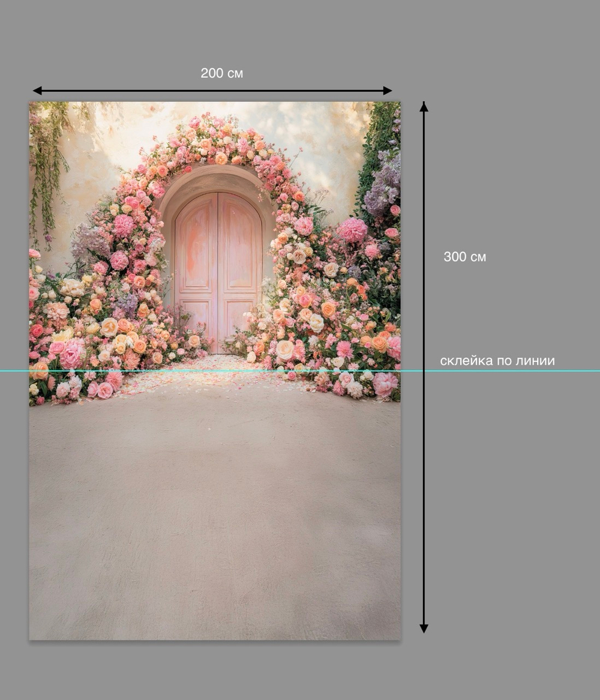
Task: Click the '200 см' width label
Action: 222,73
